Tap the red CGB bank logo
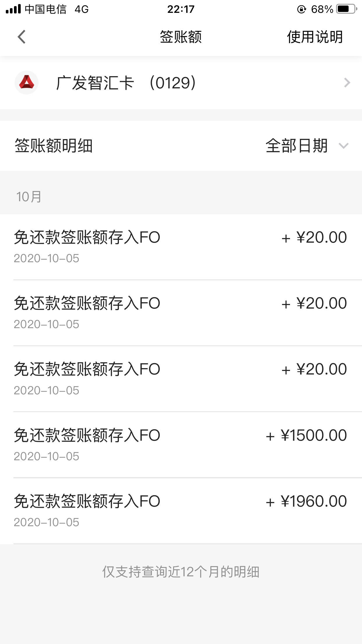The image size is (362, 644). [27, 83]
